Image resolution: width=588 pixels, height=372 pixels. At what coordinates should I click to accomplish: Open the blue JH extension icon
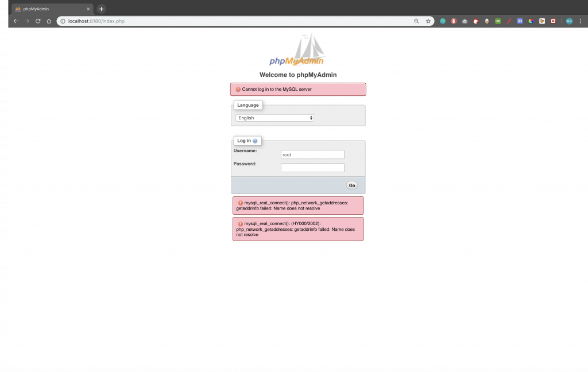520,21
